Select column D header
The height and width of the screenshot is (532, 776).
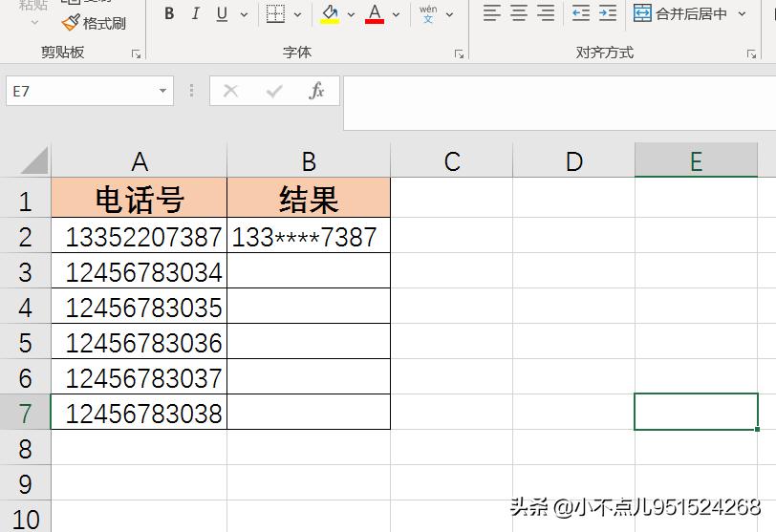(x=573, y=161)
